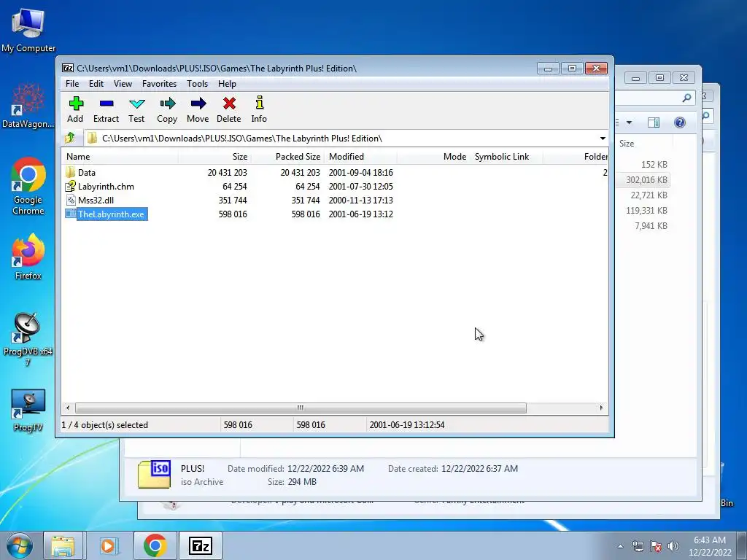This screenshot has height=560, width=747.
Task: Click the 7,941 KB size entry
Action: 651,226
